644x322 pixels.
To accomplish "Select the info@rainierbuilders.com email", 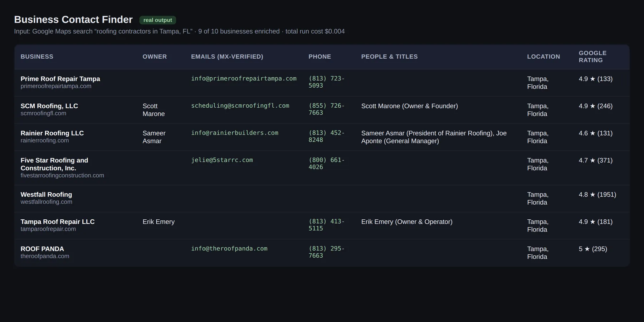I will pos(235,133).
